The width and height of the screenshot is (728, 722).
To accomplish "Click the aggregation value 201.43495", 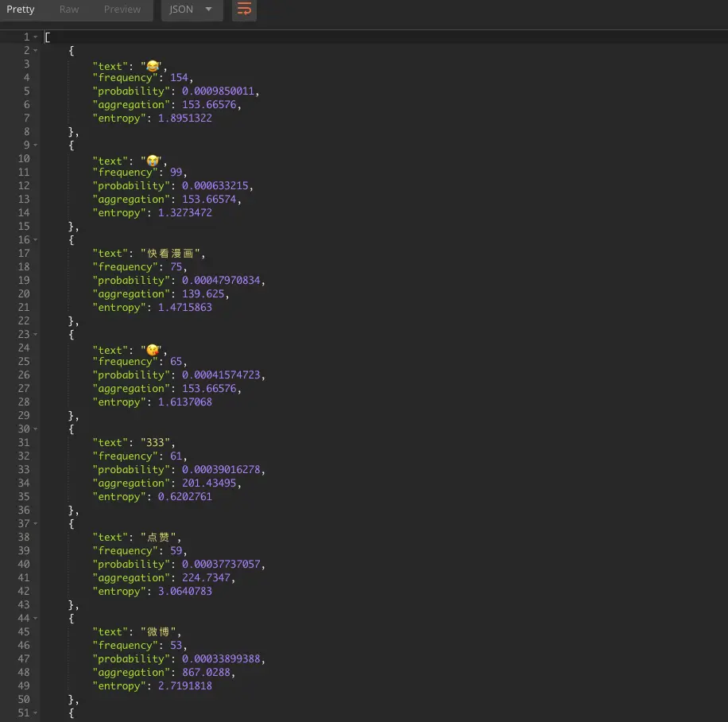I will 209,483.
